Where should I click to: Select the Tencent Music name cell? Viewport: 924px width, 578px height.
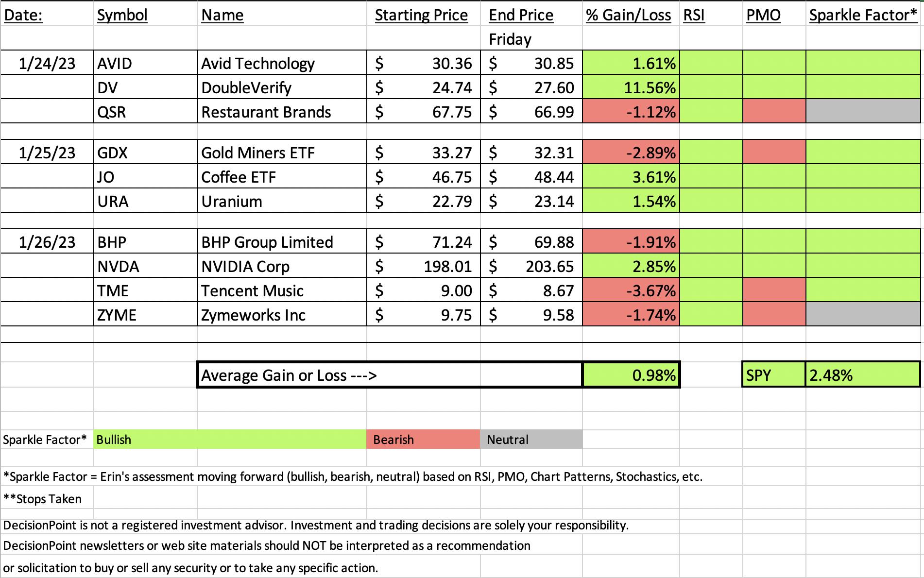pos(282,290)
